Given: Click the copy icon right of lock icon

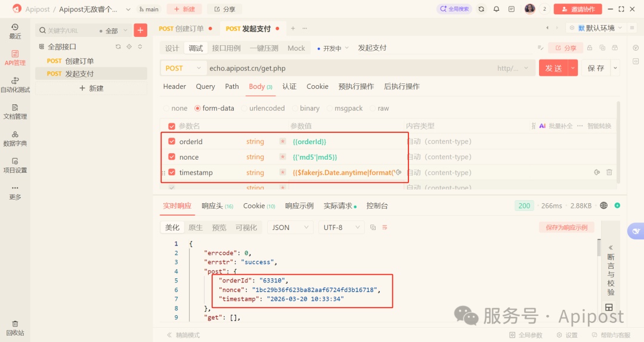Looking at the screenshot, I should click(x=602, y=48).
